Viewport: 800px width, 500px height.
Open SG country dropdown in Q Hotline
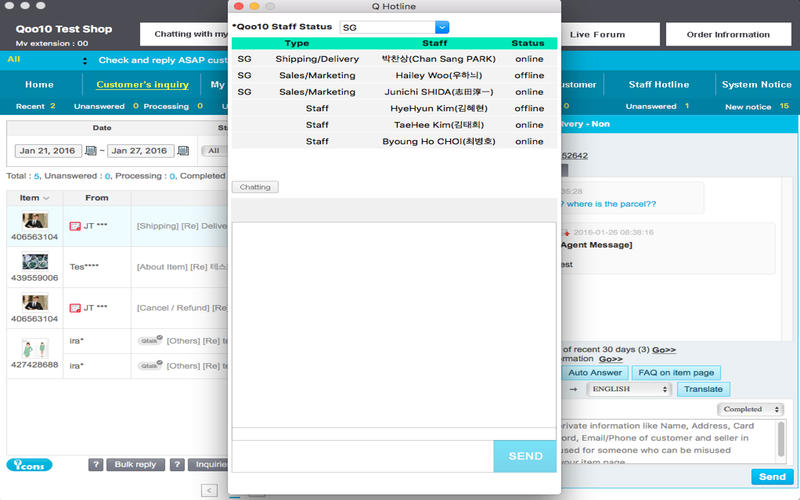[x=394, y=27]
